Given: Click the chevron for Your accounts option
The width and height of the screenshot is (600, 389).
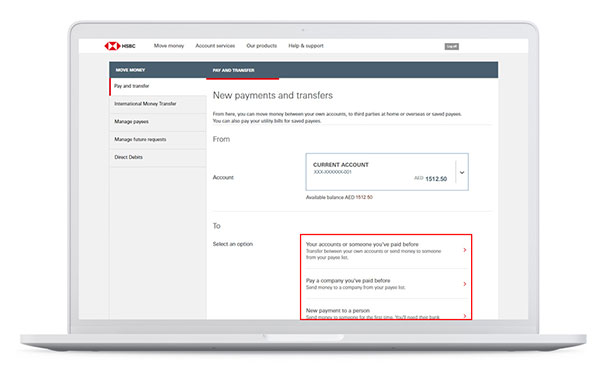Looking at the screenshot, I should click(x=465, y=250).
